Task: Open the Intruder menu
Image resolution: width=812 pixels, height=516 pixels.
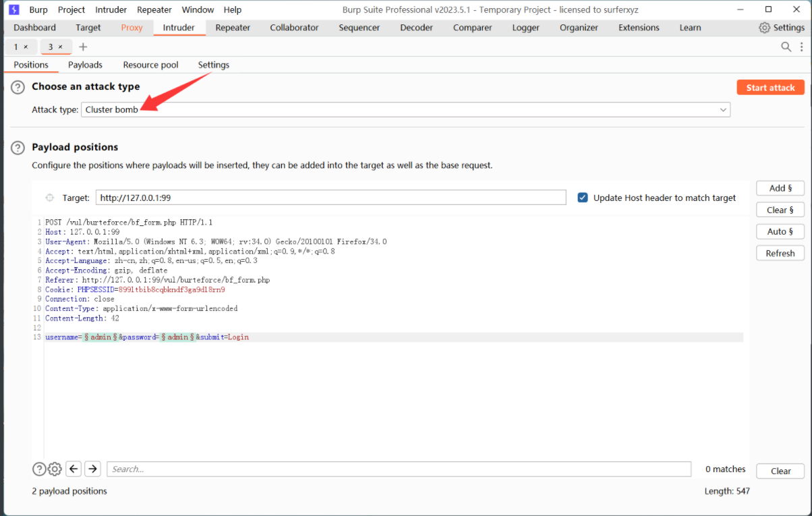Action: point(111,9)
